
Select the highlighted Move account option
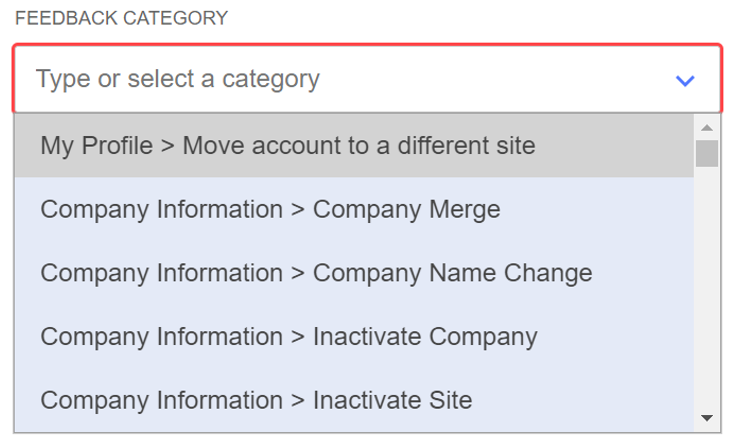[288, 146]
